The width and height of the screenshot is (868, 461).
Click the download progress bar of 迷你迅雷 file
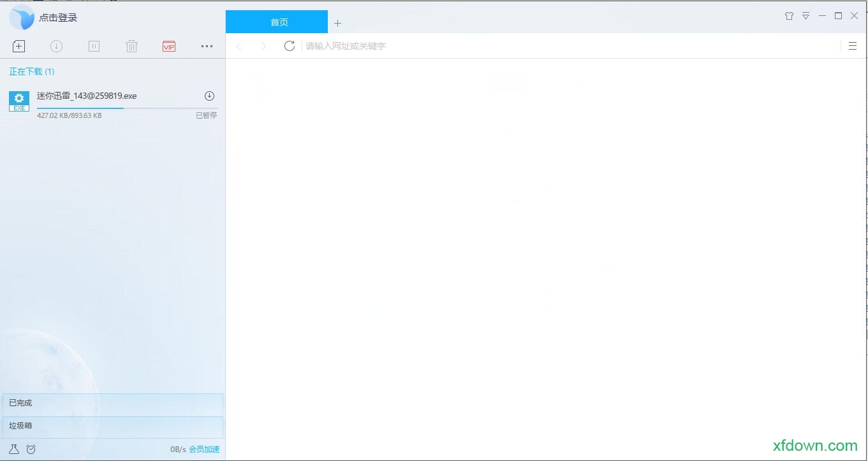127,108
